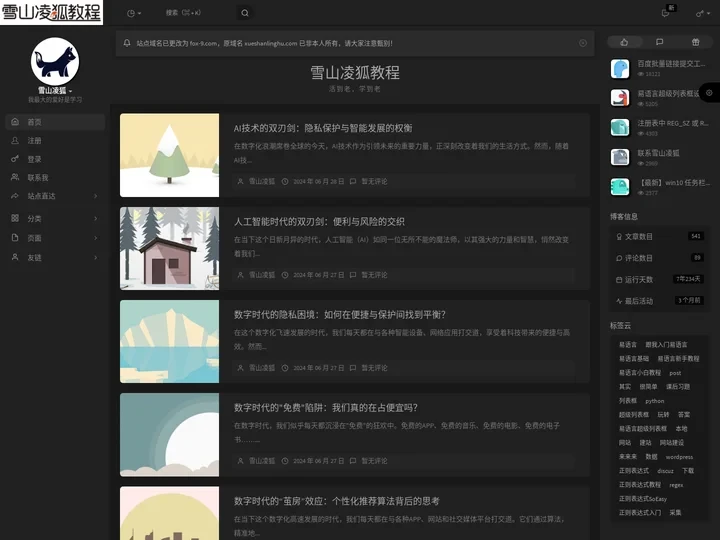Screen dimensions: 720x540
Task: Click the 站点直达 share arrow icon
Action: point(15,196)
